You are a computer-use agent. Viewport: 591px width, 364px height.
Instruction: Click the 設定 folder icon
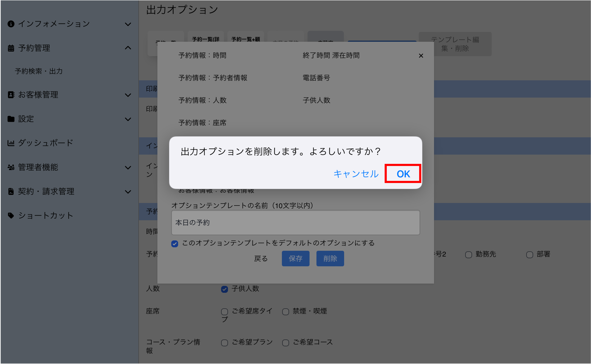[x=11, y=119]
